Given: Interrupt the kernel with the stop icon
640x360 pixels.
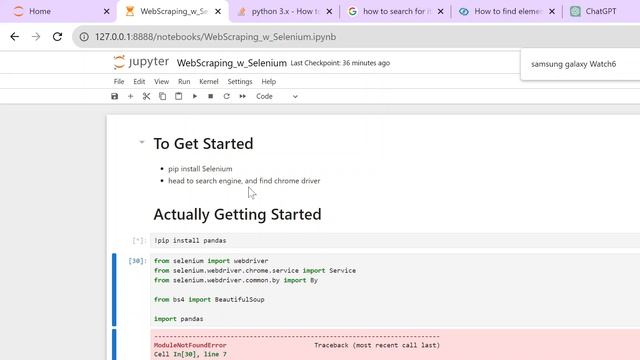Looking at the screenshot, I should (x=211, y=96).
